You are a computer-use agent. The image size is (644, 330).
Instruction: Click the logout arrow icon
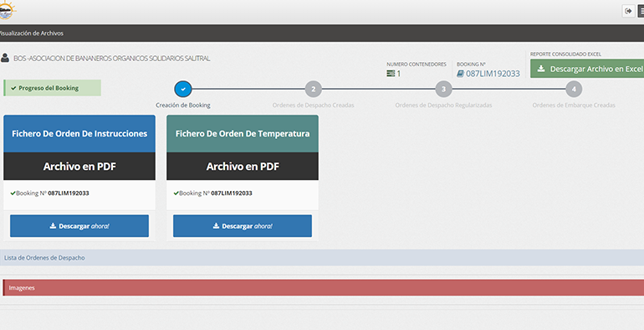click(628, 11)
